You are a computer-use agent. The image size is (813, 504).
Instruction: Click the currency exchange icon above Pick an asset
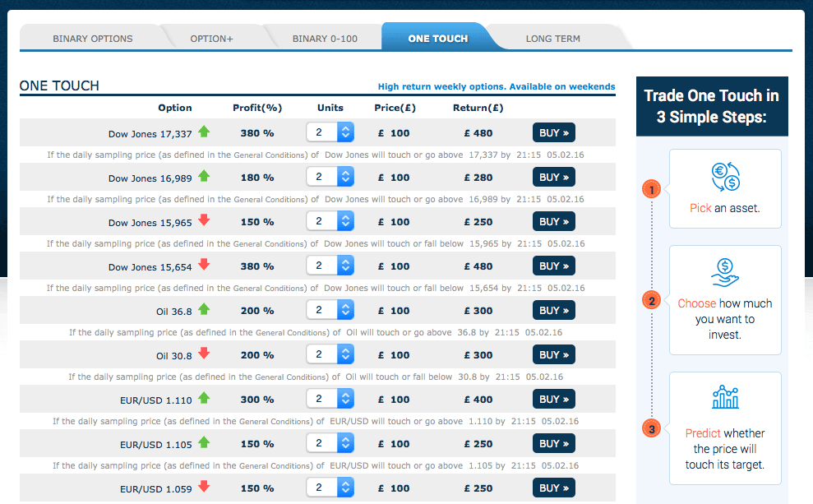point(725,178)
